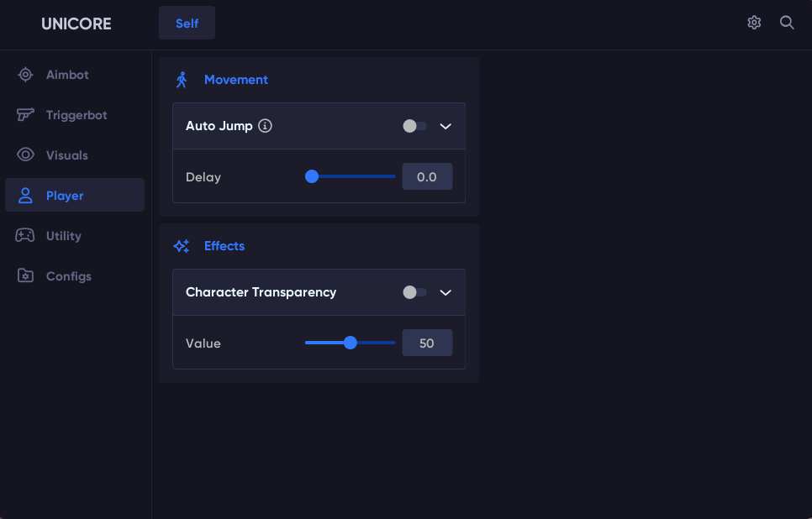Click the Auto Jump info icon
Screen dimensions: 812x519
coord(265,126)
